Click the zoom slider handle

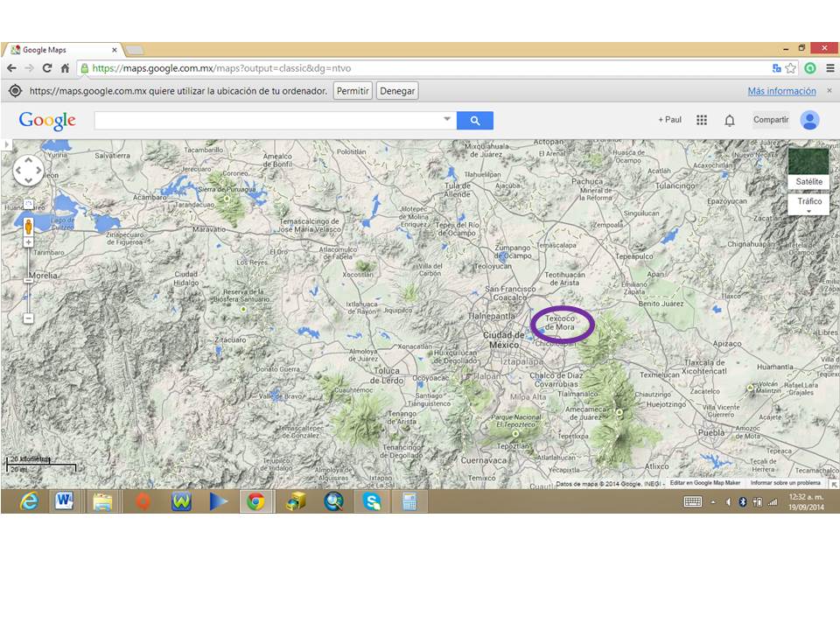tap(28, 280)
